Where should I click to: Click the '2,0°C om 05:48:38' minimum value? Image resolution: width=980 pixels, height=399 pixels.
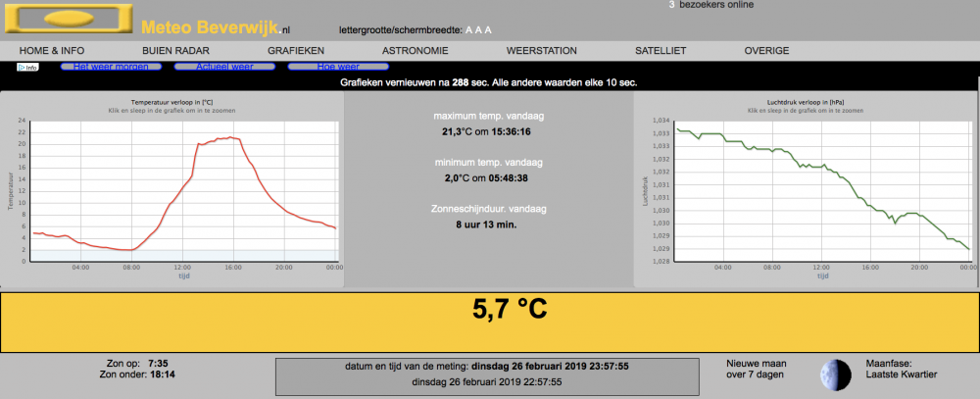click(x=486, y=178)
